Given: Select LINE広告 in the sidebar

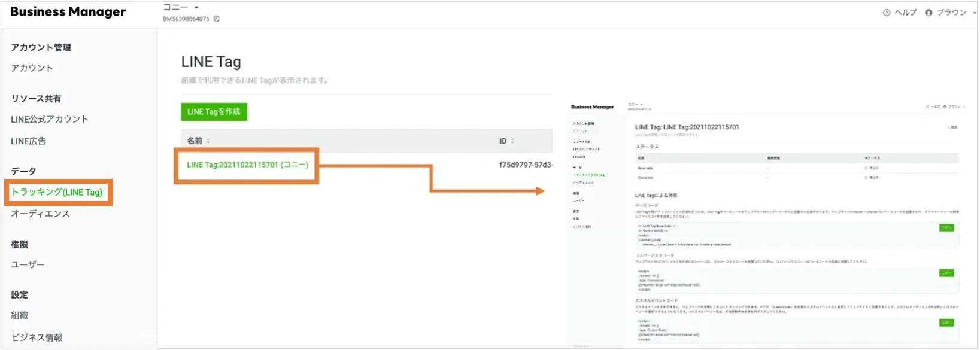Looking at the screenshot, I should click(x=28, y=141).
